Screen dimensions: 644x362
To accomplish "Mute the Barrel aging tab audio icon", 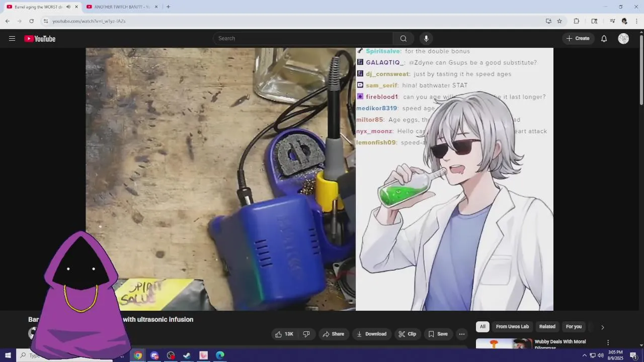I will pyautogui.click(x=68, y=7).
